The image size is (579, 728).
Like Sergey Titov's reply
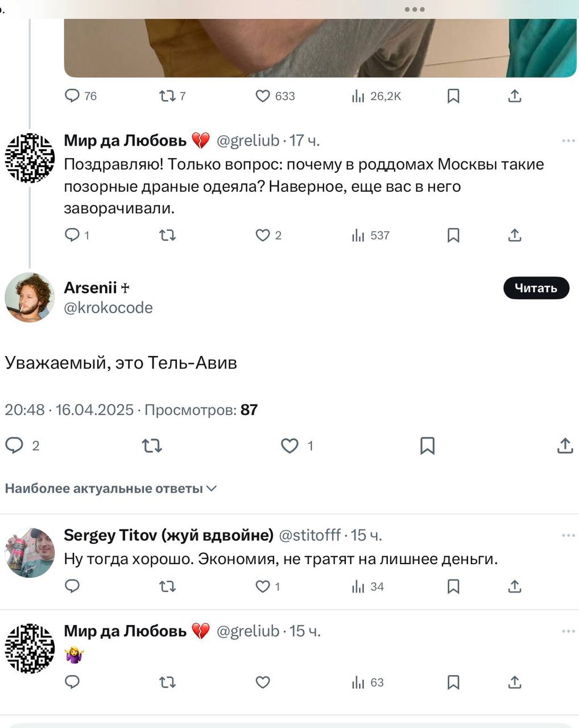[x=263, y=586]
